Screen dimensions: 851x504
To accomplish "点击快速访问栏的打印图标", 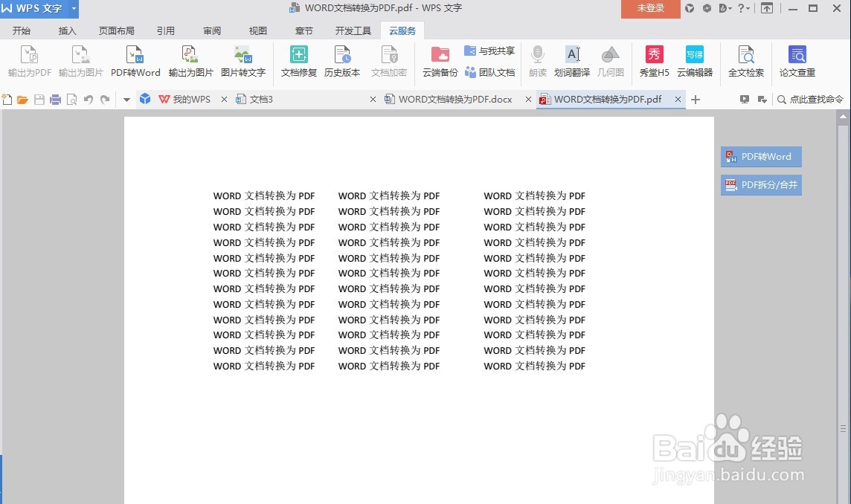I will 54,98.
